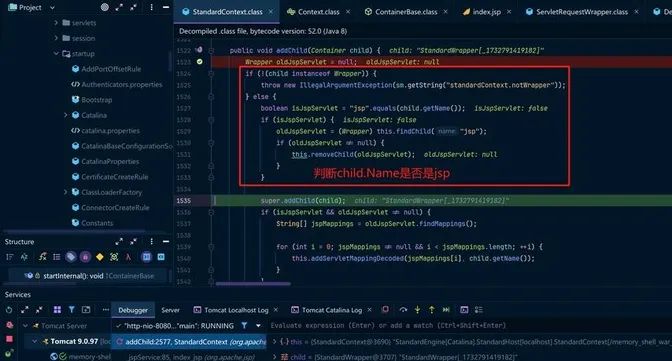The width and height of the screenshot is (672, 361).
Task: Click Run to Cursor debugger icon
Action: click(446, 310)
